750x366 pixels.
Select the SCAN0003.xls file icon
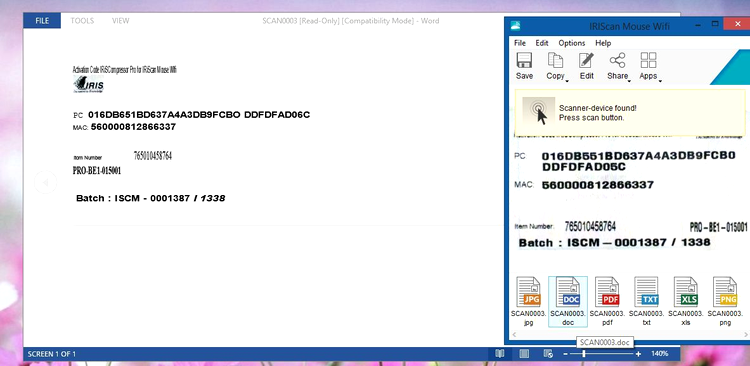tap(685, 292)
